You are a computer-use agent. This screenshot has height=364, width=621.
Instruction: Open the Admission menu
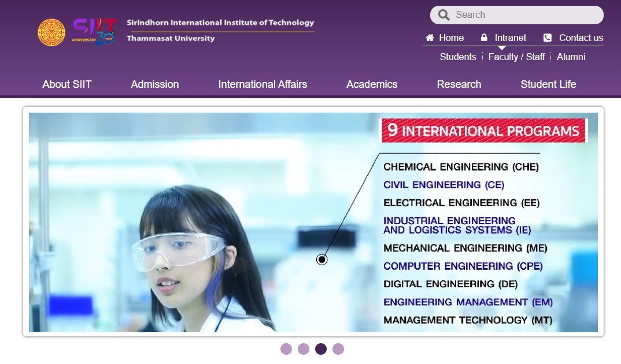click(x=155, y=84)
